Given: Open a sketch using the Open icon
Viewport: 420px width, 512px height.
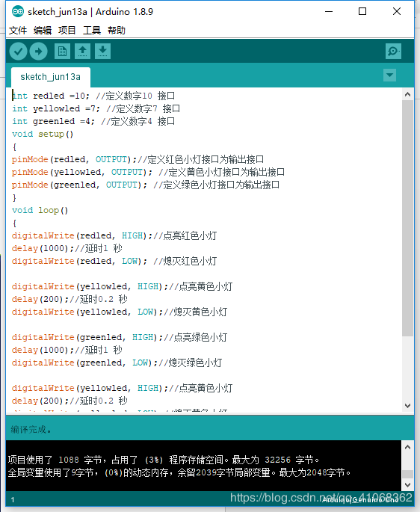Looking at the screenshot, I should [83, 52].
